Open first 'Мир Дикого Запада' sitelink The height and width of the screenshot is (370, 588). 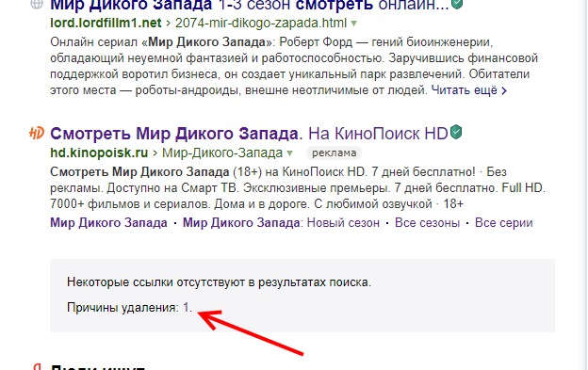tap(108, 223)
